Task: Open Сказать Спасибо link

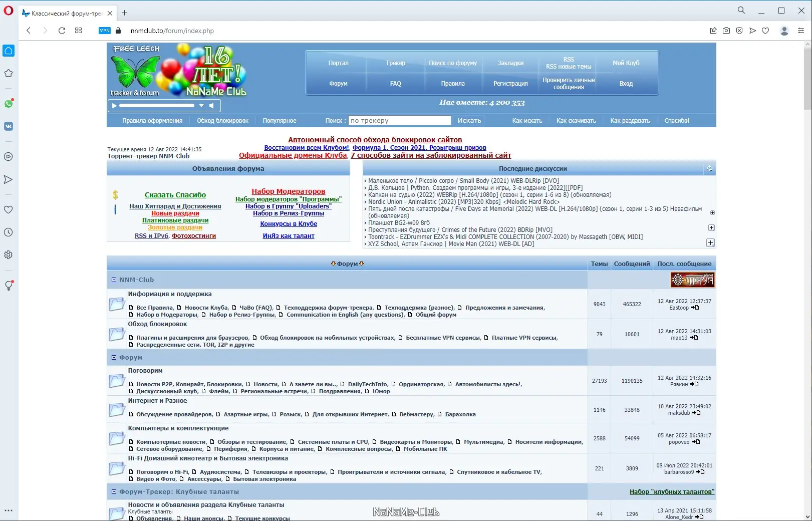Action: [175, 195]
